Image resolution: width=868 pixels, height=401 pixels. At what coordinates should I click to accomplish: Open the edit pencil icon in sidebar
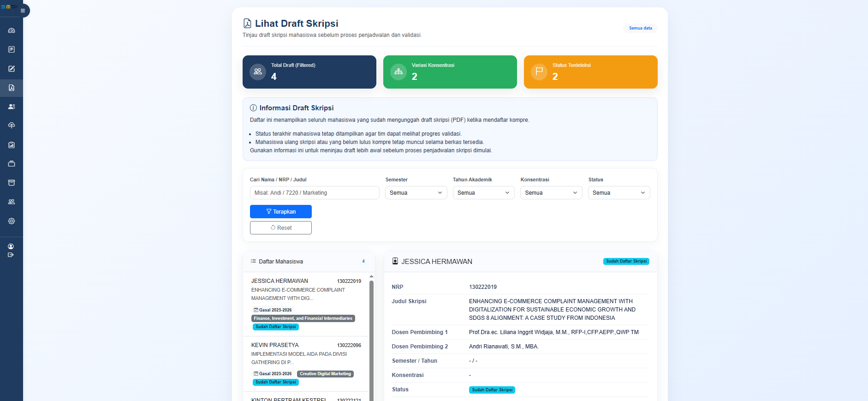[x=12, y=69]
